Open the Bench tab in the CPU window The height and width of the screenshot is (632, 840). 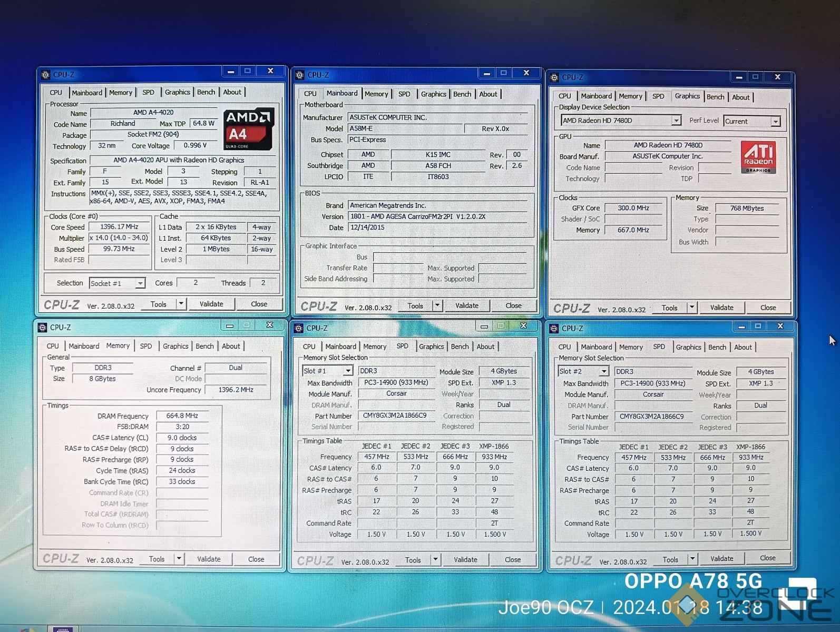point(206,92)
